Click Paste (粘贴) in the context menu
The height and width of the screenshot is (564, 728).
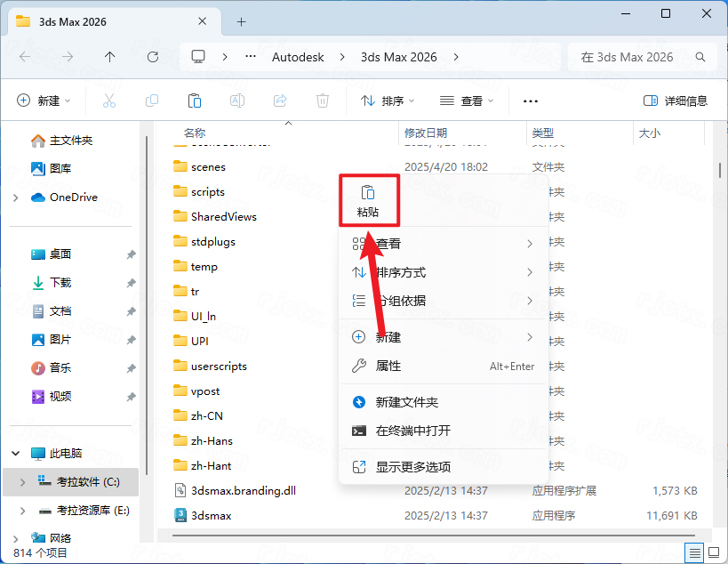(x=368, y=201)
